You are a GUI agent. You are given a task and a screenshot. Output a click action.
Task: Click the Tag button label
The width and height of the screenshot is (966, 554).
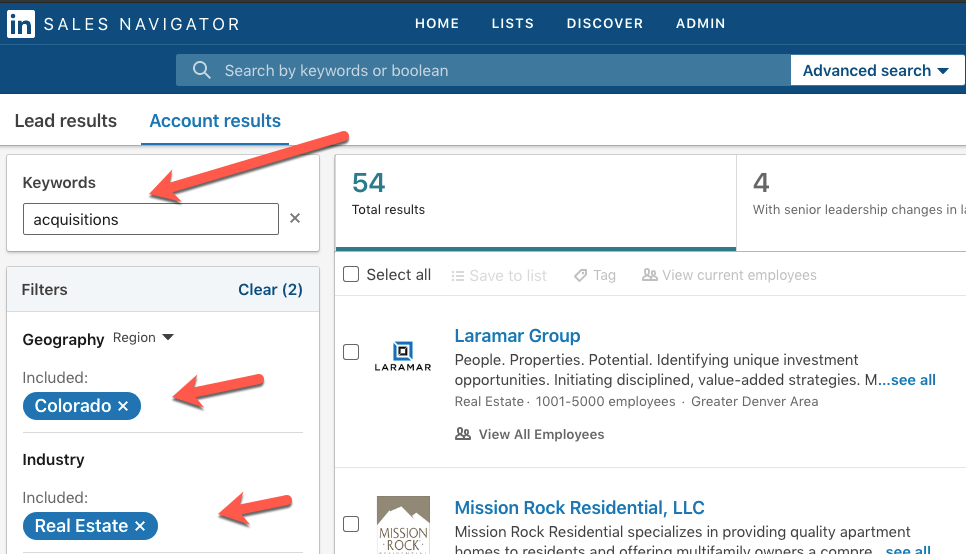pos(604,275)
